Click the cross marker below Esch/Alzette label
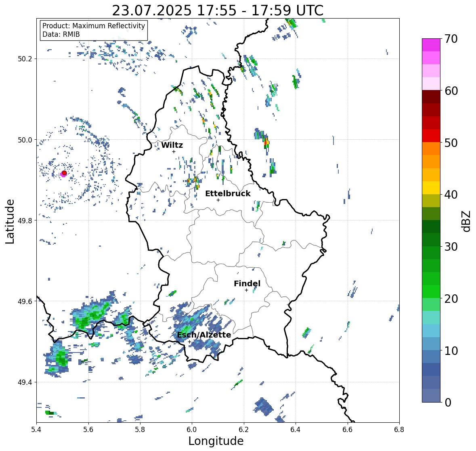 [189, 342]
